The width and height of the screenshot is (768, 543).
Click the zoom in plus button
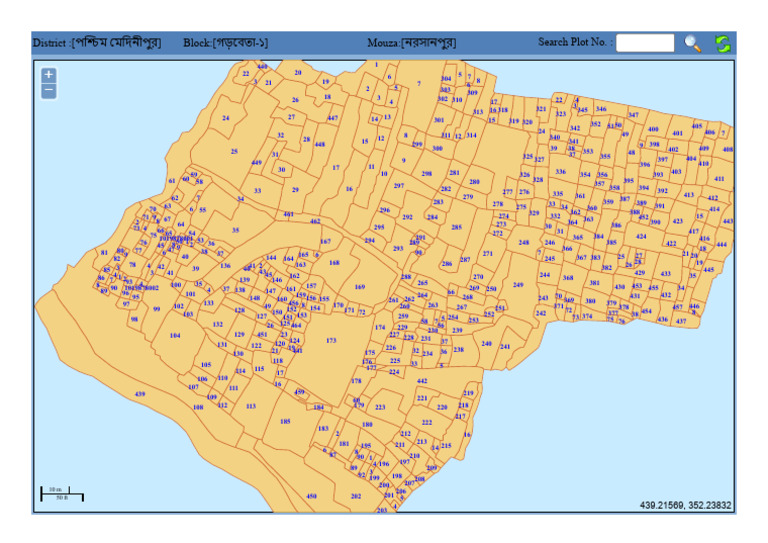point(49,75)
